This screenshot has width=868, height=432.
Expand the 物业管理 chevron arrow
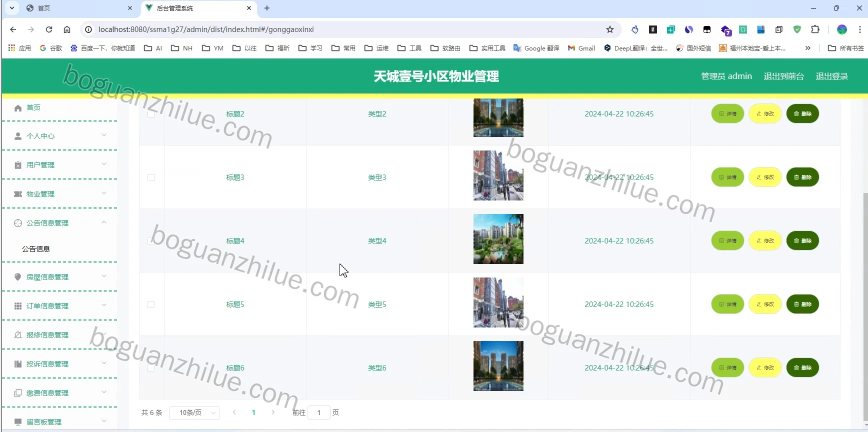coord(104,193)
